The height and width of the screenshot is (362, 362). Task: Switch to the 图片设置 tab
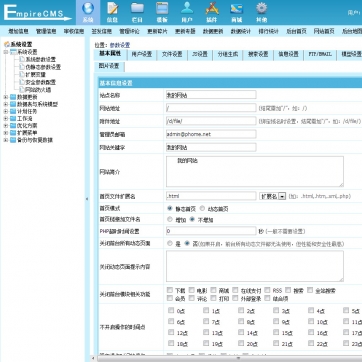(x=109, y=66)
